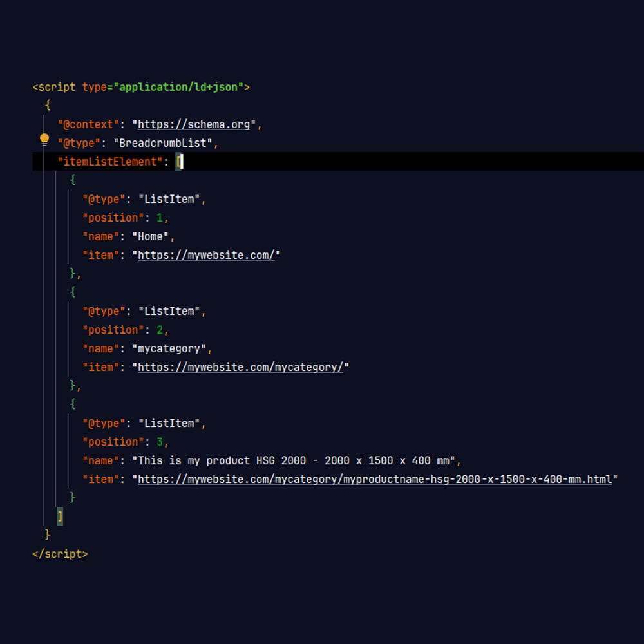Open the https://schema.org link
Screen dimensions: 644x644
pos(193,124)
